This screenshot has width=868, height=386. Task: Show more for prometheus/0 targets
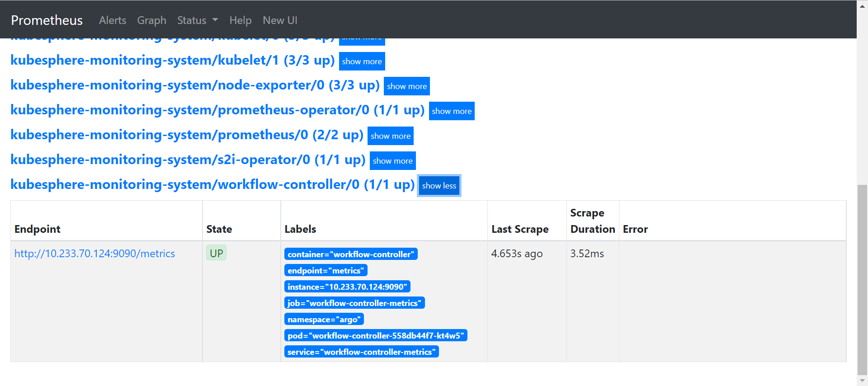(391, 136)
